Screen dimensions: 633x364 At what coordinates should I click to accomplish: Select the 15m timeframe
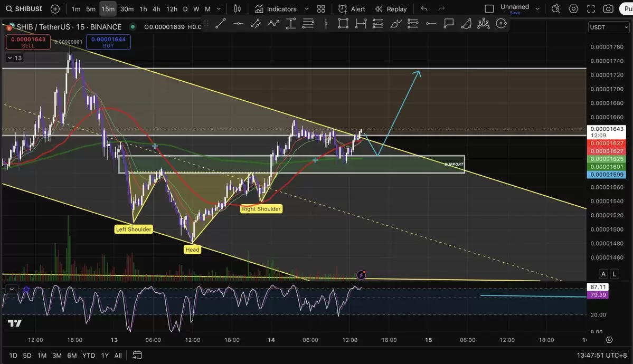[x=108, y=9]
